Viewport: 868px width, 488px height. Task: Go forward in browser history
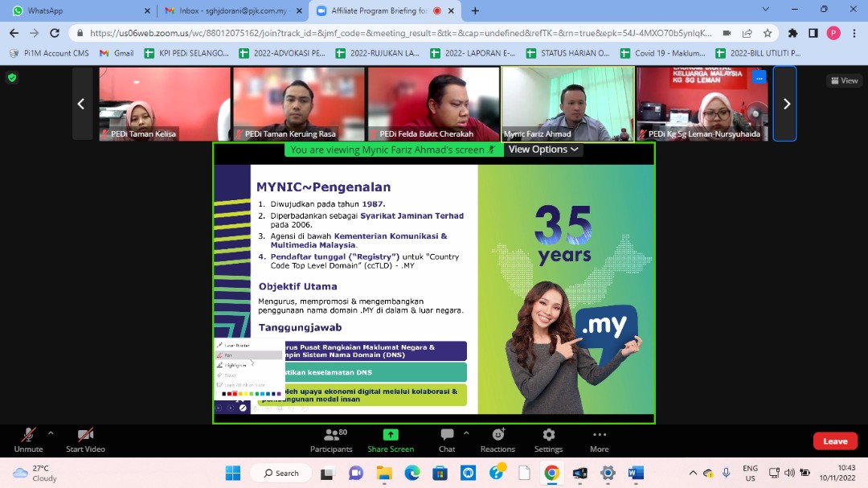[35, 33]
